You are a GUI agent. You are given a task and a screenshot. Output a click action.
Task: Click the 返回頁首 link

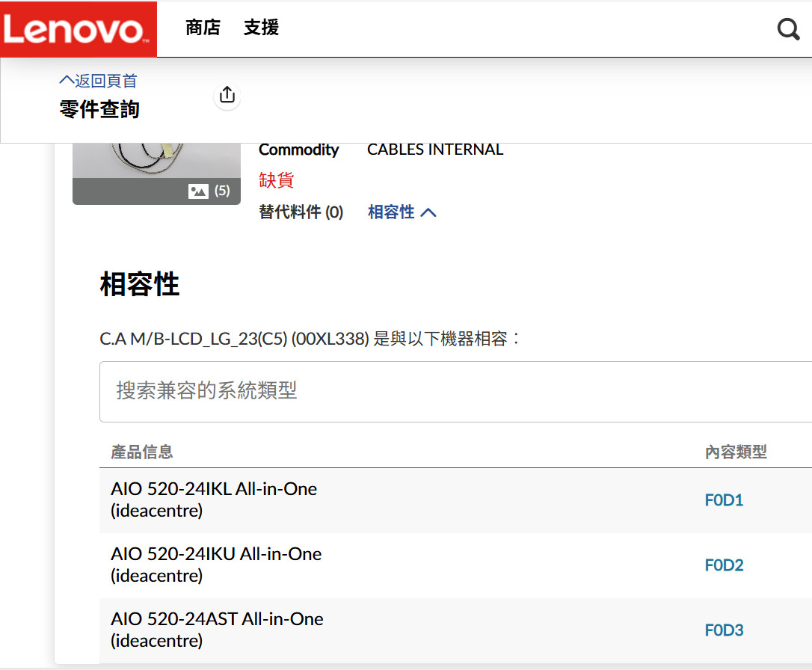point(98,81)
